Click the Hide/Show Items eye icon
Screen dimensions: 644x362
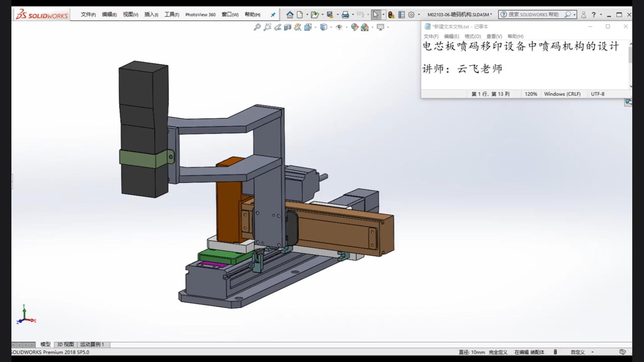339,27
